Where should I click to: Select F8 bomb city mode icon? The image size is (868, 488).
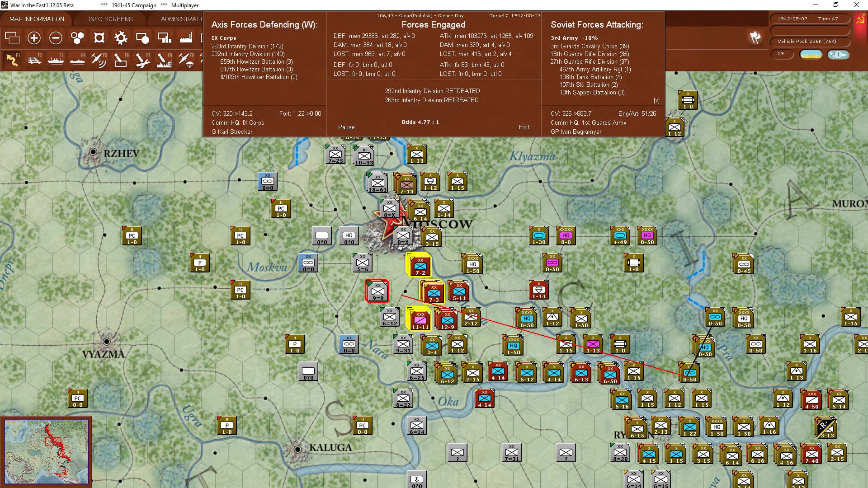[x=164, y=60]
